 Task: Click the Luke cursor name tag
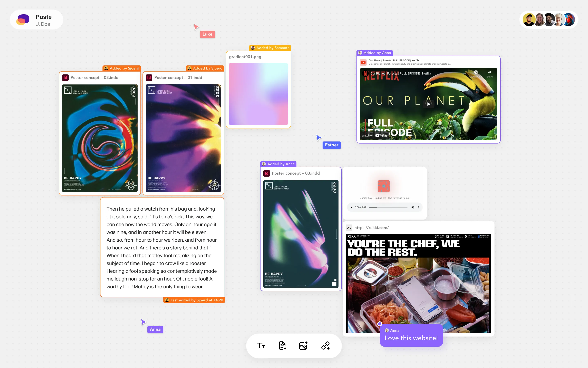(x=207, y=34)
